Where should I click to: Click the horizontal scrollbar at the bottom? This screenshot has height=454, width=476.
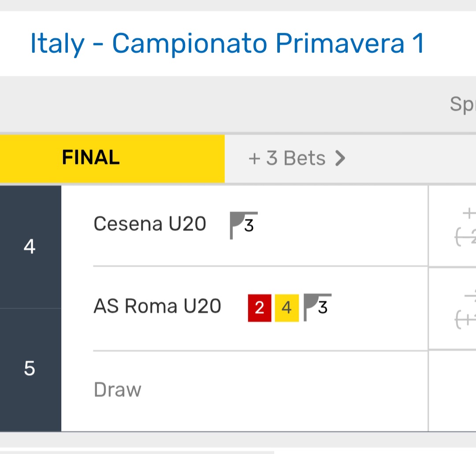click(x=137, y=452)
